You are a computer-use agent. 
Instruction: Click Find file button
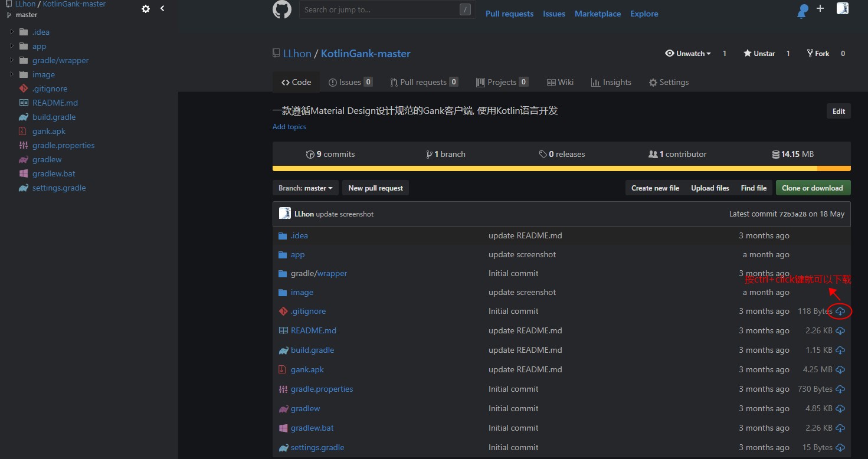754,188
